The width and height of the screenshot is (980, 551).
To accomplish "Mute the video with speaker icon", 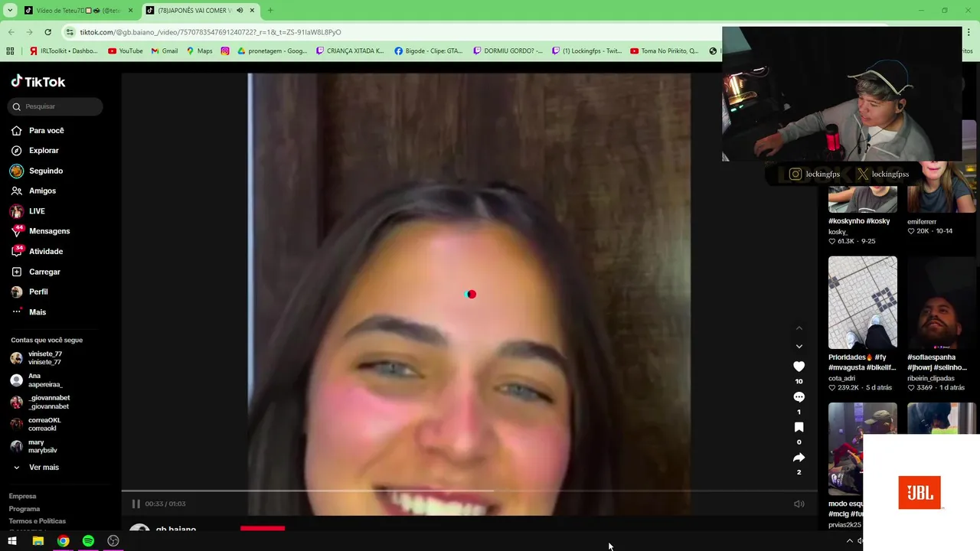I will (x=799, y=504).
